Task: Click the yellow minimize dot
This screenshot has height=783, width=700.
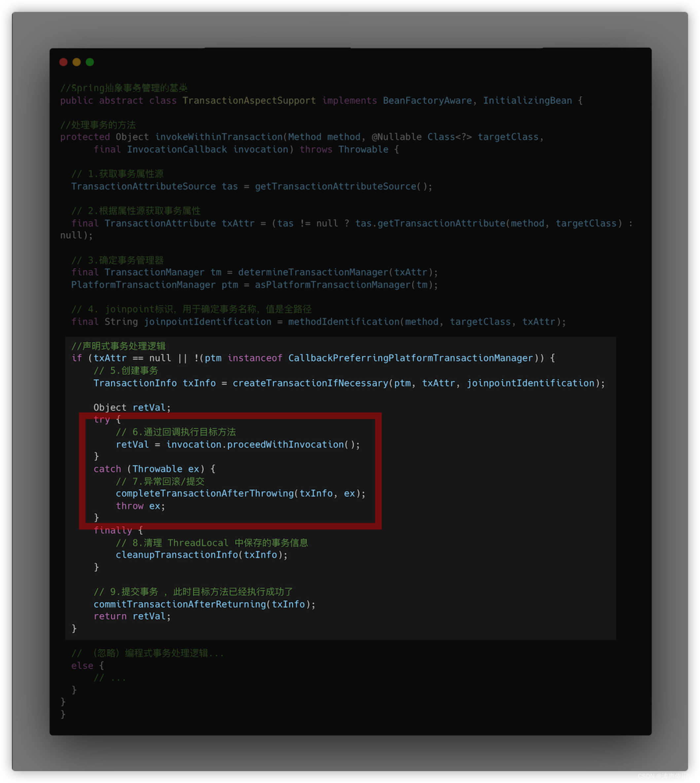Action: tap(77, 62)
